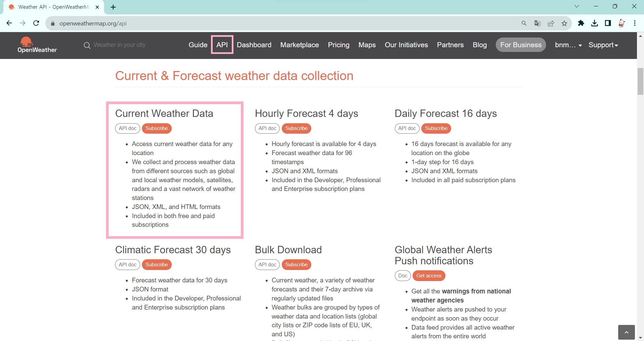The width and height of the screenshot is (644, 341).
Task: Click 'Hourly Forecast 4 days' heading
Action: [306, 114]
